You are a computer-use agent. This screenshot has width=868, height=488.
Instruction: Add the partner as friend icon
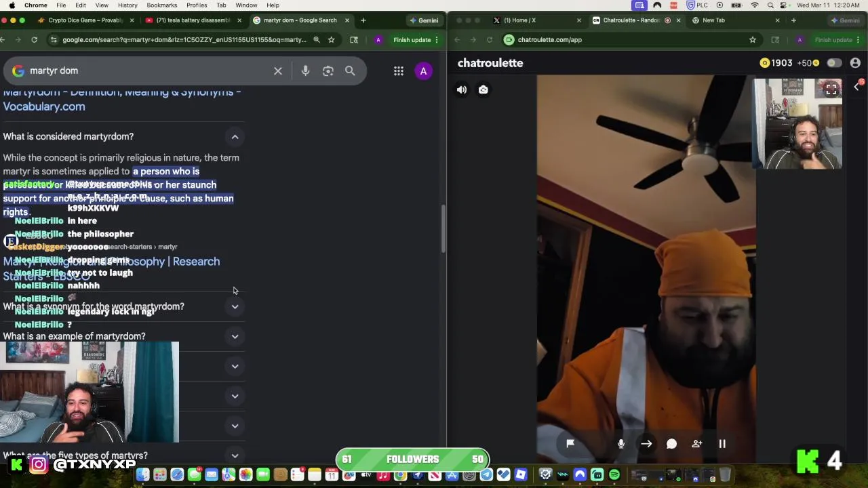tap(697, 443)
